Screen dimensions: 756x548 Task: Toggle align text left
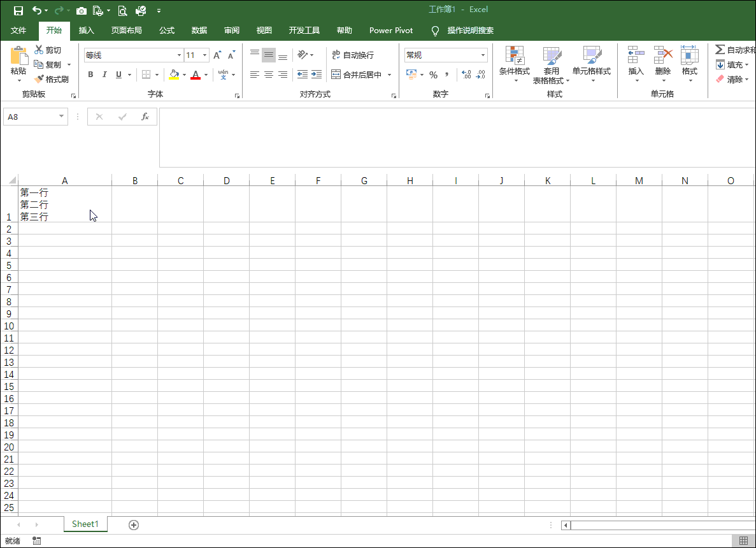(255, 75)
